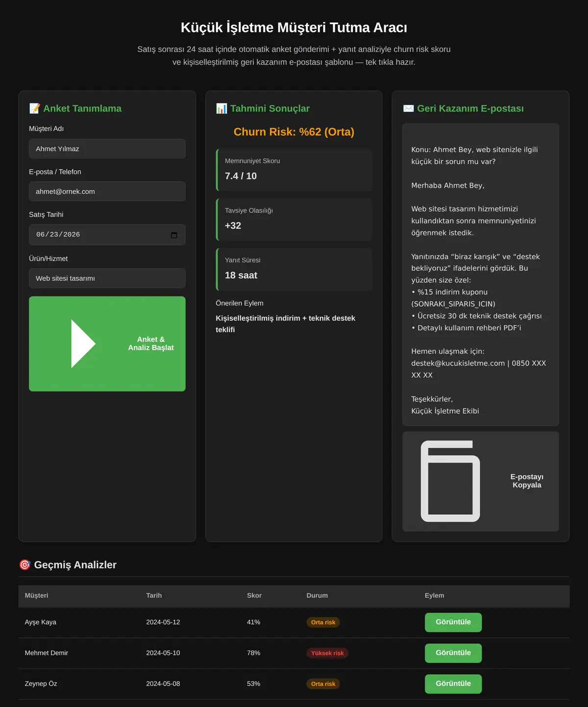The height and width of the screenshot is (707, 588).
Task: Click the notepad icon beside Anket Tanımlama
Action: click(34, 108)
